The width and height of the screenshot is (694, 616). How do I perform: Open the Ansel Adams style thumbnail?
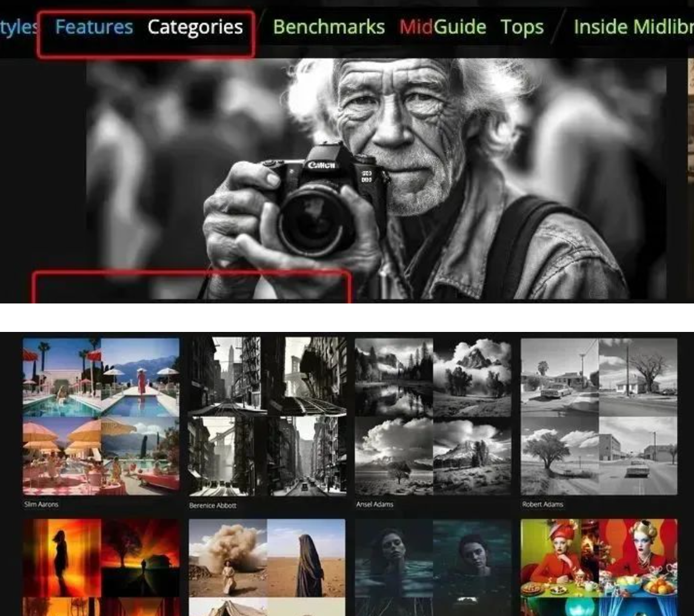[x=433, y=416]
